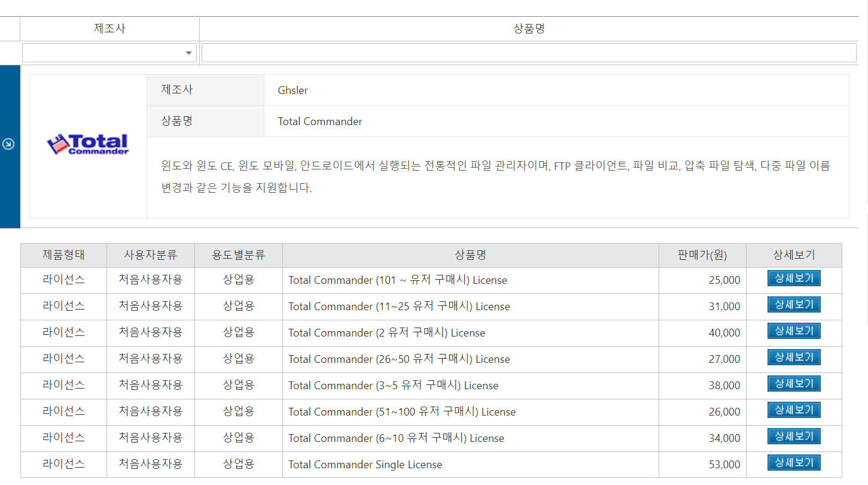The image size is (868, 485).
Task: Click the Ghsler manufacturer name
Action: click(x=293, y=90)
